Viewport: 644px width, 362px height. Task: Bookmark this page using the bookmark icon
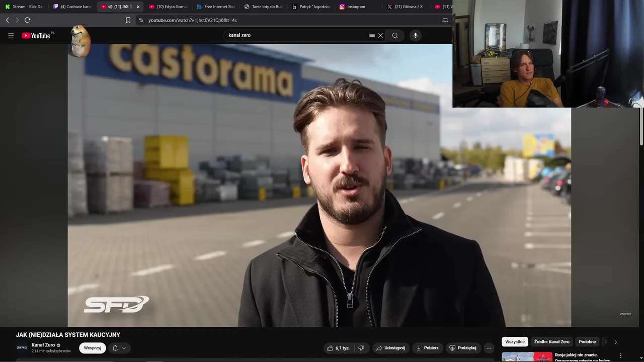point(128,20)
